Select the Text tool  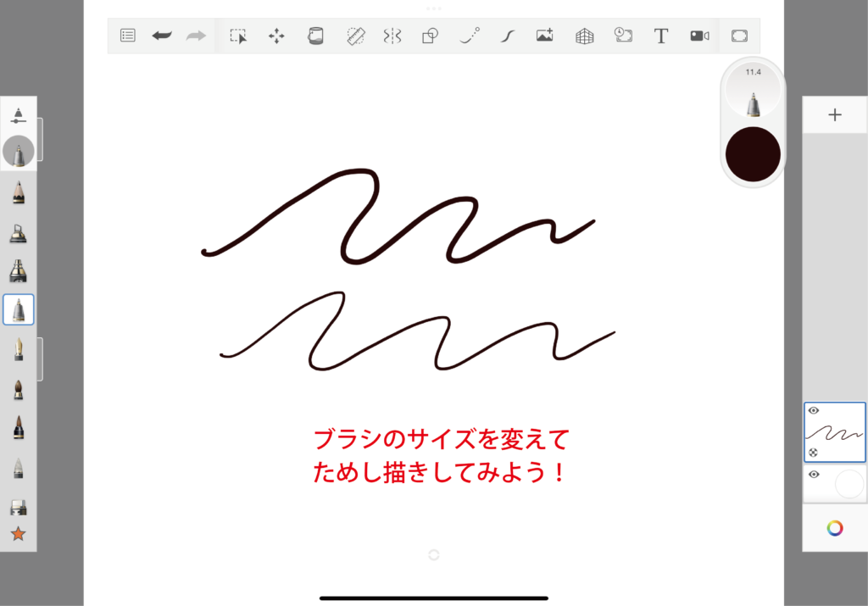point(661,36)
